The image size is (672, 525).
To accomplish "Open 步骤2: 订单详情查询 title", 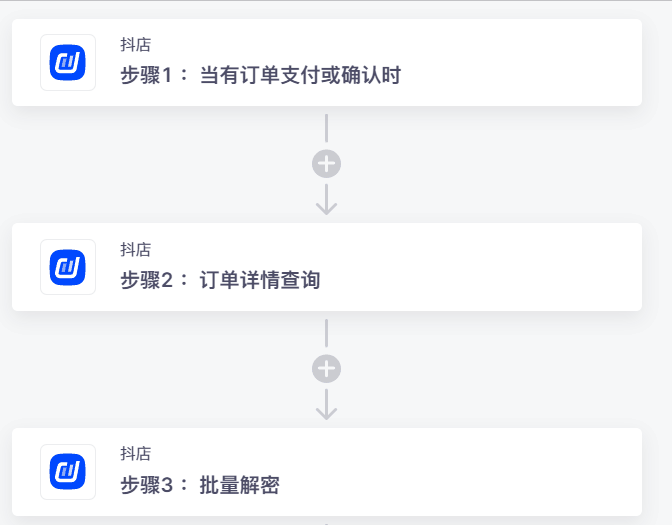I will [220, 280].
